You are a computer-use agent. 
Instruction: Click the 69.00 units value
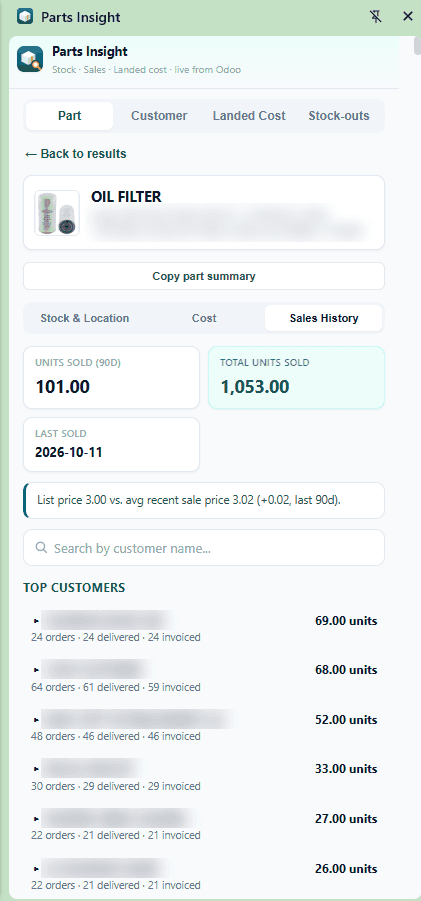point(346,621)
